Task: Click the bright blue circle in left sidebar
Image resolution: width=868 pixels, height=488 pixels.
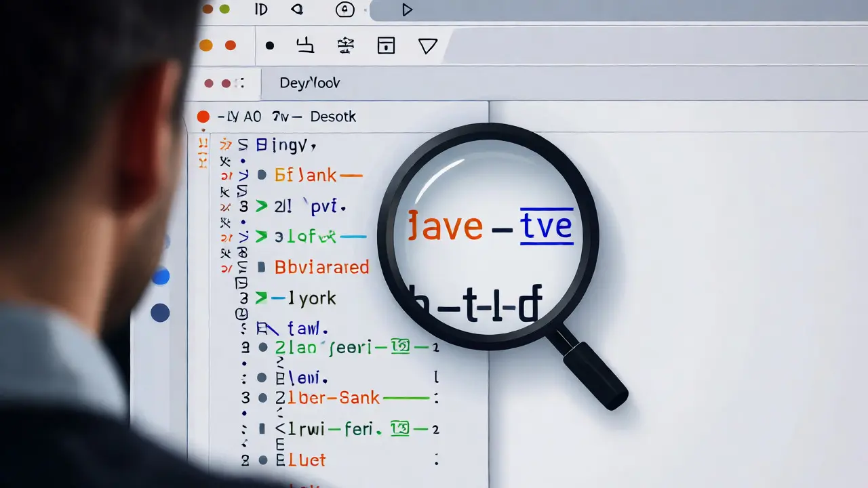Action: pyautogui.click(x=161, y=277)
